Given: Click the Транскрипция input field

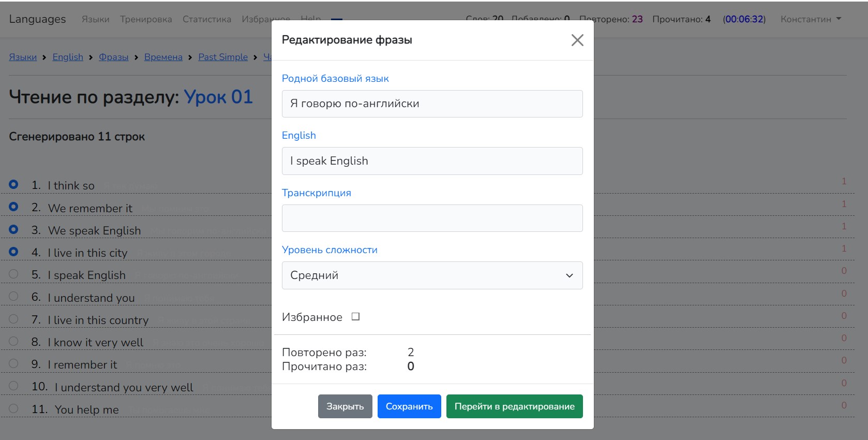Looking at the screenshot, I should coord(432,218).
